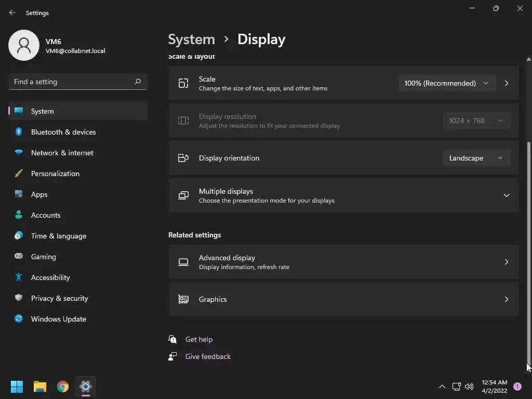Open the Display orientation dropdown
Screen dimensions: 532x399
[x=476, y=158]
